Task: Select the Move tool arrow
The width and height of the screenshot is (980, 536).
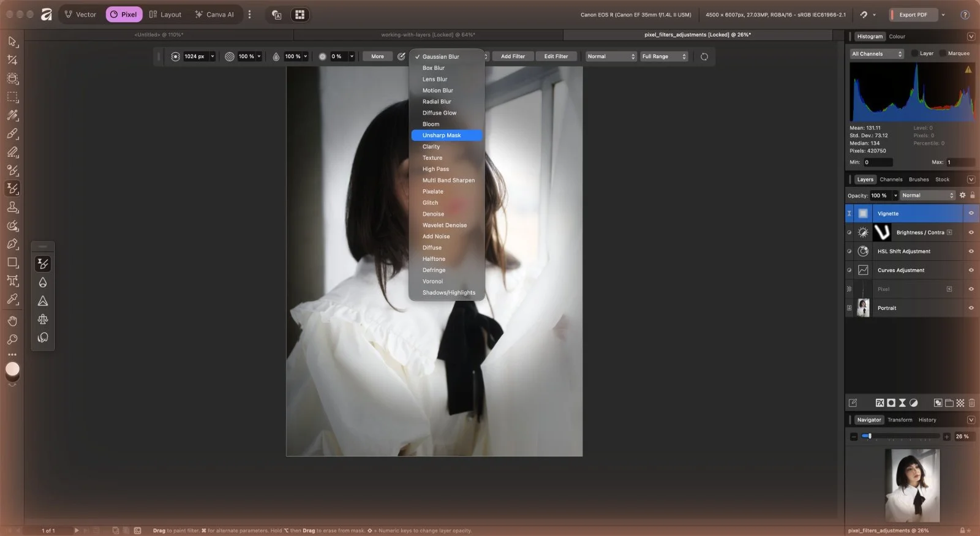Action: (12, 42)
